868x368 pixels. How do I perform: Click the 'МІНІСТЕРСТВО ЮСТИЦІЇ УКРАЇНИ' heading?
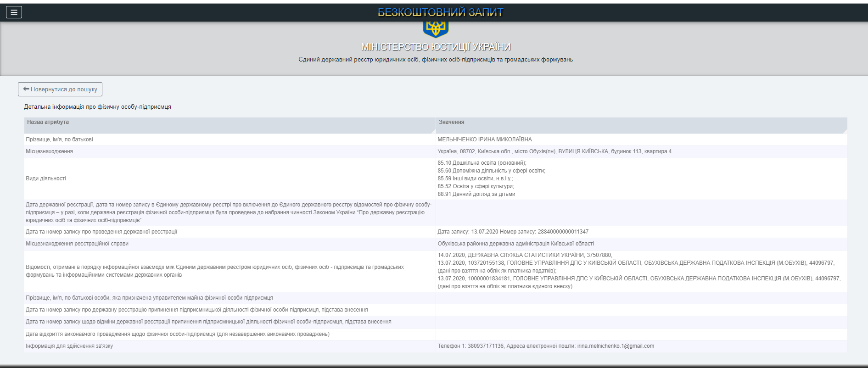[436, 47]
